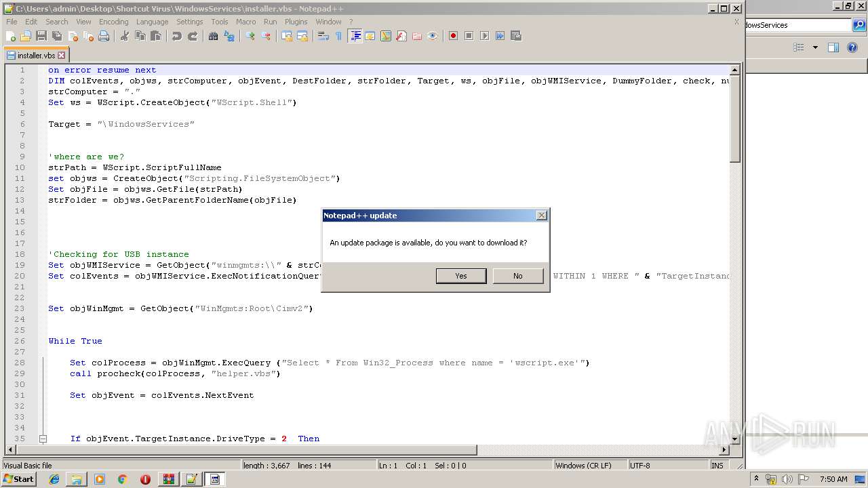
Task: Open the Function List toolbar icon
Action: click(401, 36)
